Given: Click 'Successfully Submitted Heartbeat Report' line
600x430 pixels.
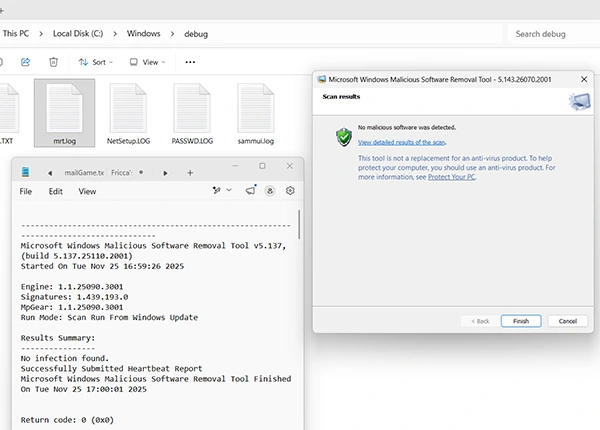Looking at the screenshot, I should coord(111,368).
